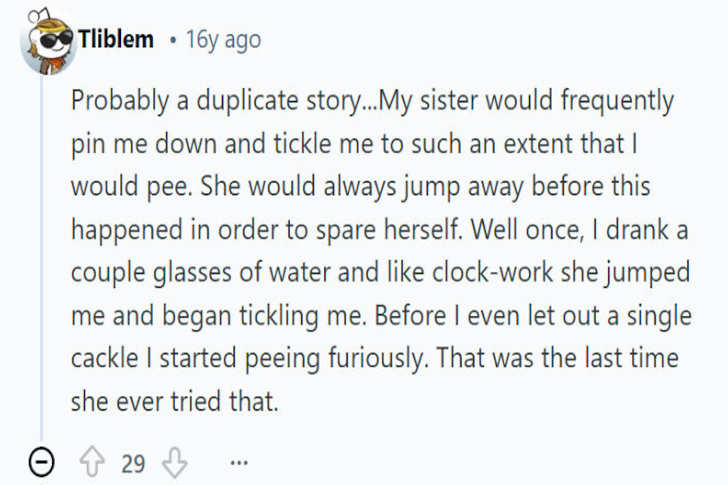This screenshot has height=485, width=728.
Task: Downvote the Tliblem comment
Action: 174,463
